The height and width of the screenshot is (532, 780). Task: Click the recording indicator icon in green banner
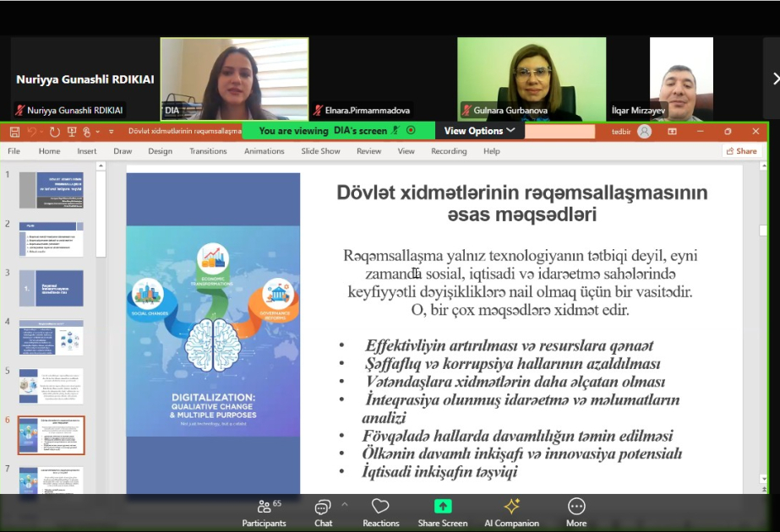(411, 130)
